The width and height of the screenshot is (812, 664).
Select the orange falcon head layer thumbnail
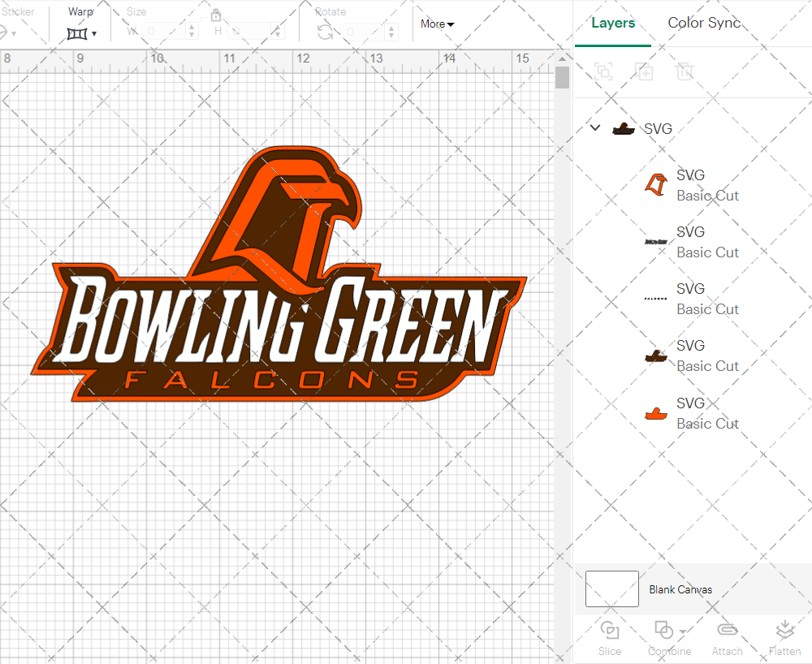click(656, 184)
